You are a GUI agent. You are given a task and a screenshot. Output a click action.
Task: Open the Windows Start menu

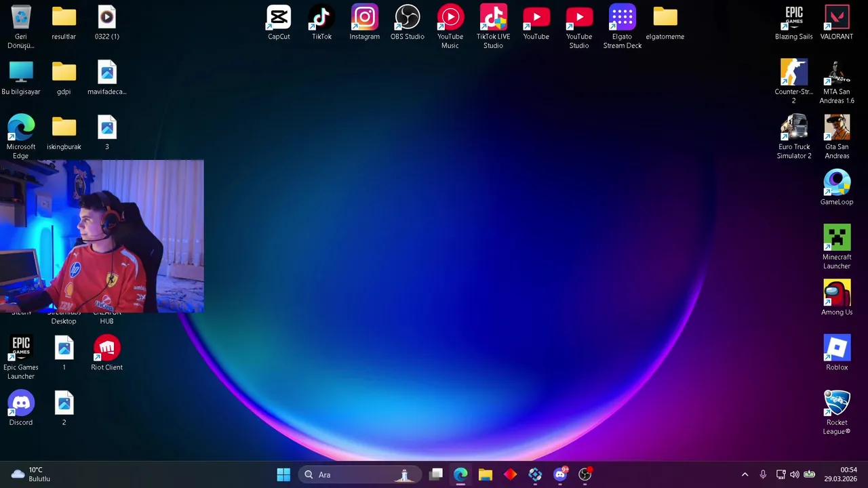point(283,474)
